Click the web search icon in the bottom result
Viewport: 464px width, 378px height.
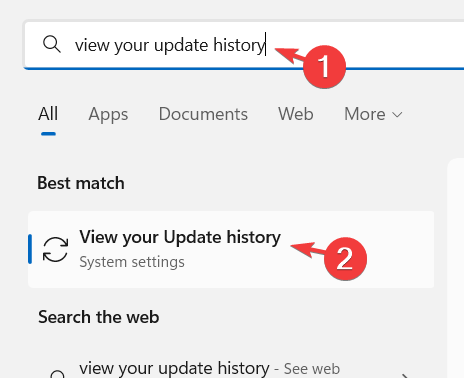click(x=57, y=374)
